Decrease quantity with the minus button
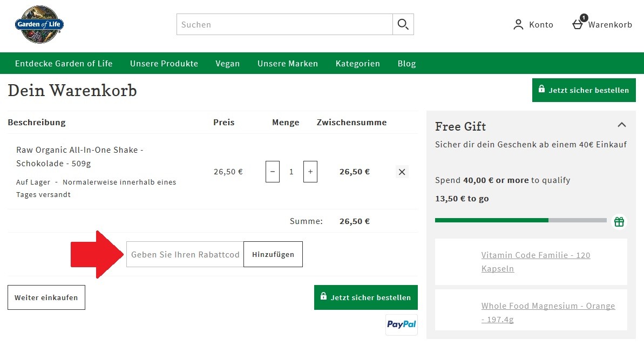This screenshot has height=346, width=644. pyautogui.click(x=272, y=171)
